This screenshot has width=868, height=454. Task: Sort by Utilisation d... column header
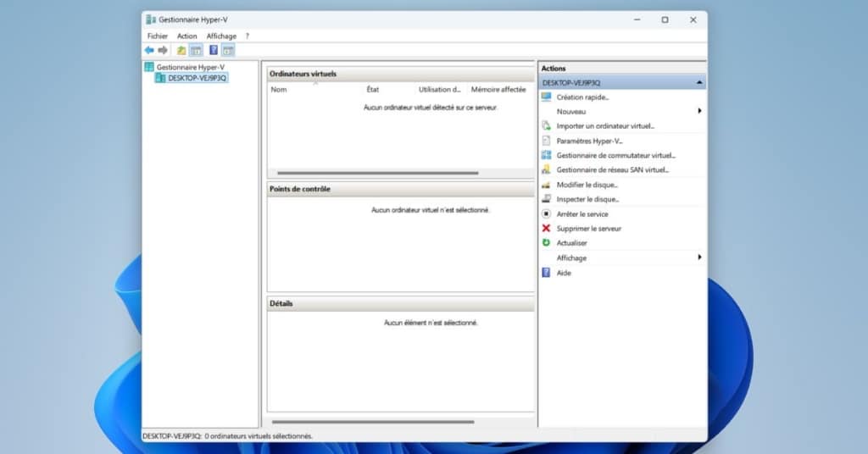point(440,89)
